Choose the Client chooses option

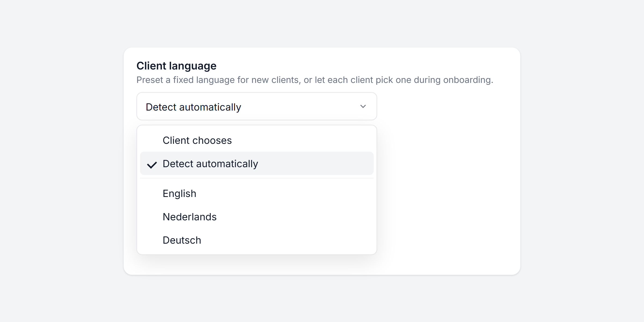[257, 140]
